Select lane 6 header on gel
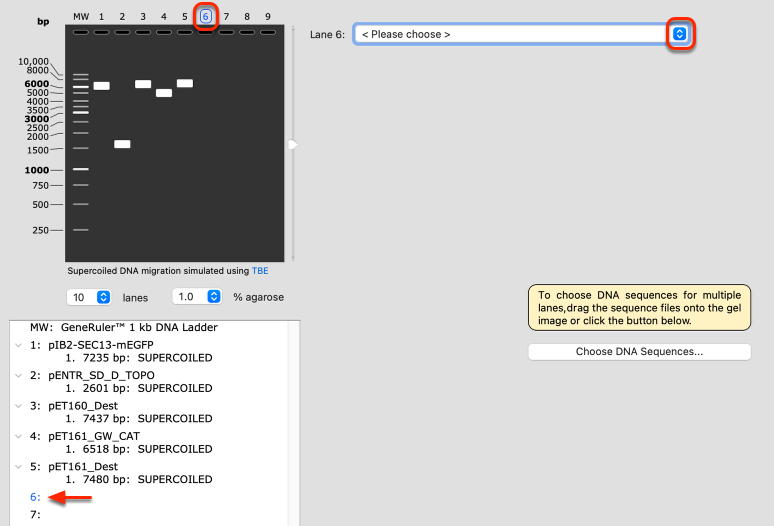Screen dimensions: 774x526 (206, 17)
